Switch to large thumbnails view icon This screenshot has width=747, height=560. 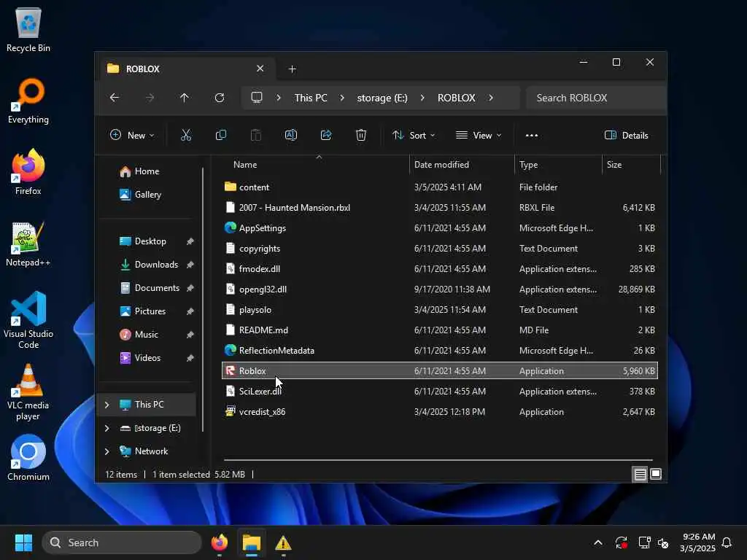click(x=656, y=474)
